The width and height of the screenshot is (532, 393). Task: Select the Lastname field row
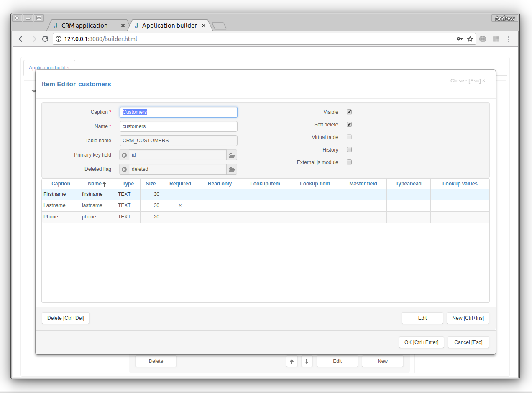pyautogui.click(x=266, y=205)
